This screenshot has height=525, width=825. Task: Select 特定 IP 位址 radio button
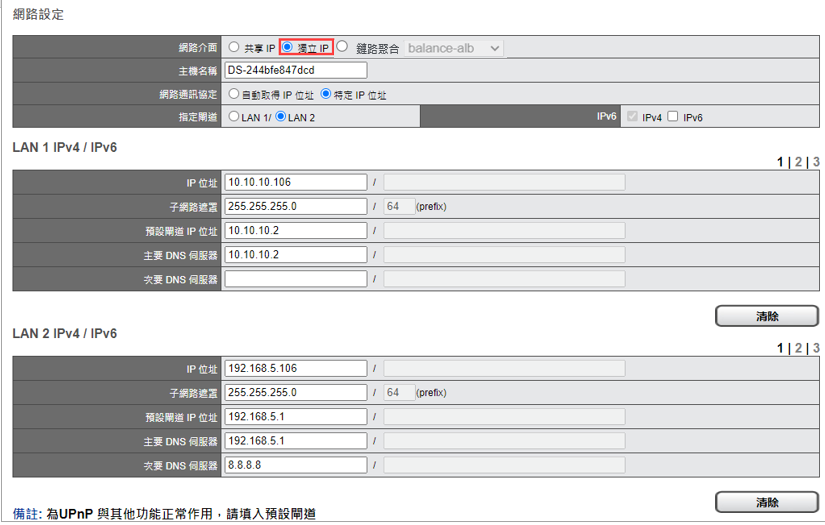[x=326, y=94]
